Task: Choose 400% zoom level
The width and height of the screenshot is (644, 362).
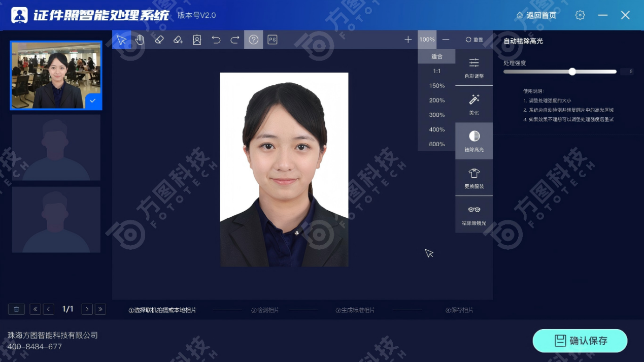Action: 436,129
